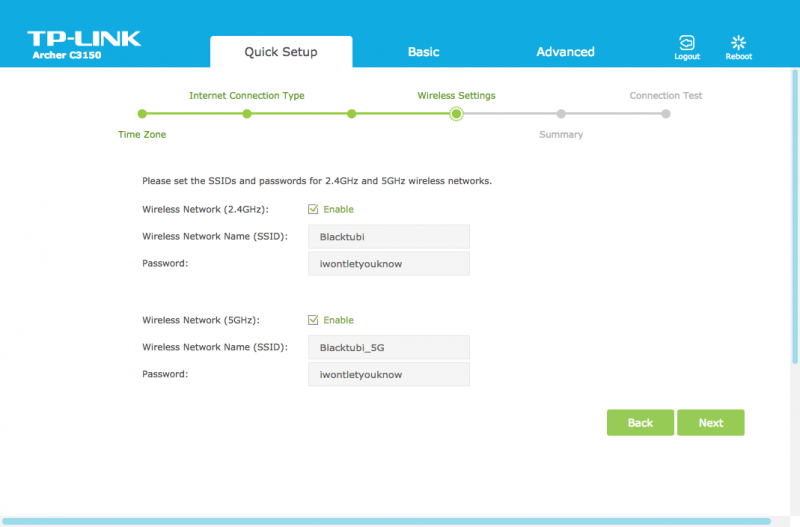This screenshot has width=800, height=527.
Task: Click the TP-LINK logo
Action: [84, 38]
